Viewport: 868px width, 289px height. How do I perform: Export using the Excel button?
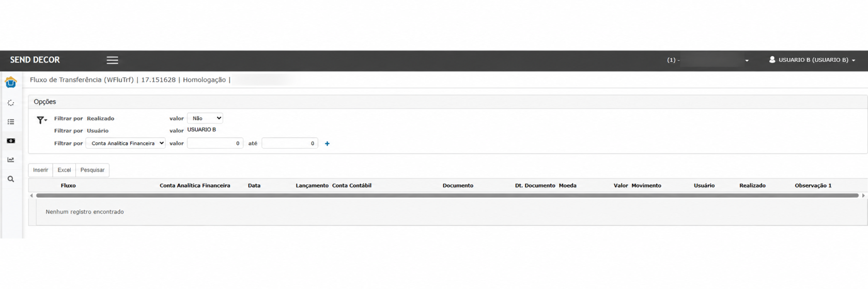[64, 170]
